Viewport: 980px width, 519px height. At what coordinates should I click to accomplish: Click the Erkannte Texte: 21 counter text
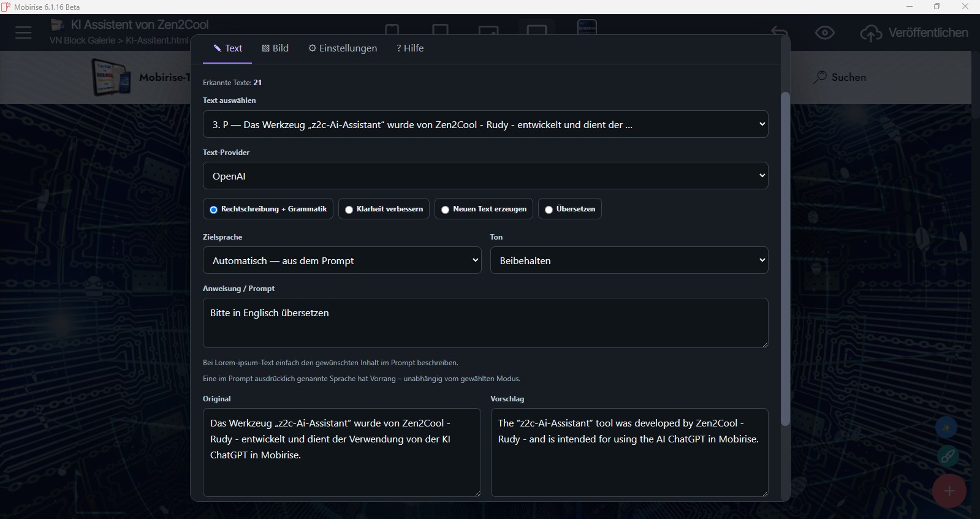[232, 83]
